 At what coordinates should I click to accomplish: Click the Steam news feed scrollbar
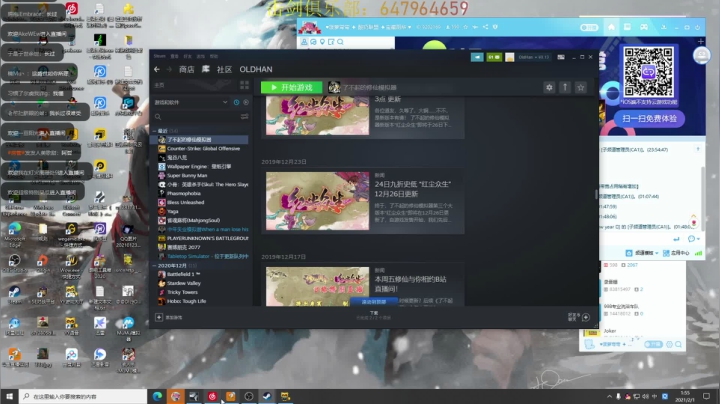596,195
